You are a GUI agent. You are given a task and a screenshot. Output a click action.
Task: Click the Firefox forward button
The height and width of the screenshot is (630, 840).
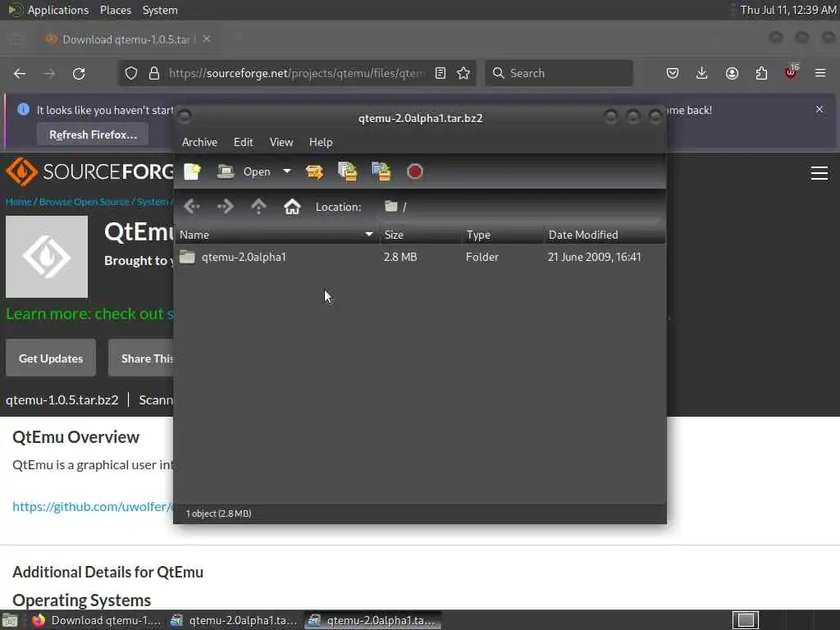pos(49,73)
